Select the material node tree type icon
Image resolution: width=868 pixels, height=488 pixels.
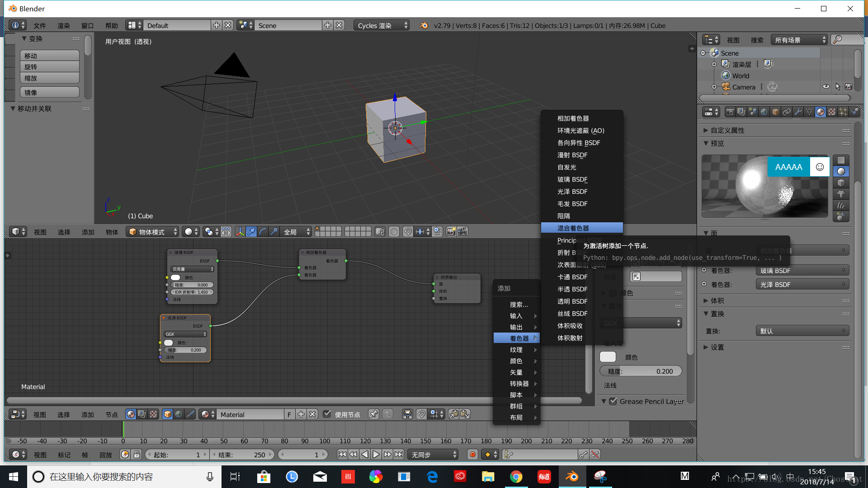coord(131,414)
